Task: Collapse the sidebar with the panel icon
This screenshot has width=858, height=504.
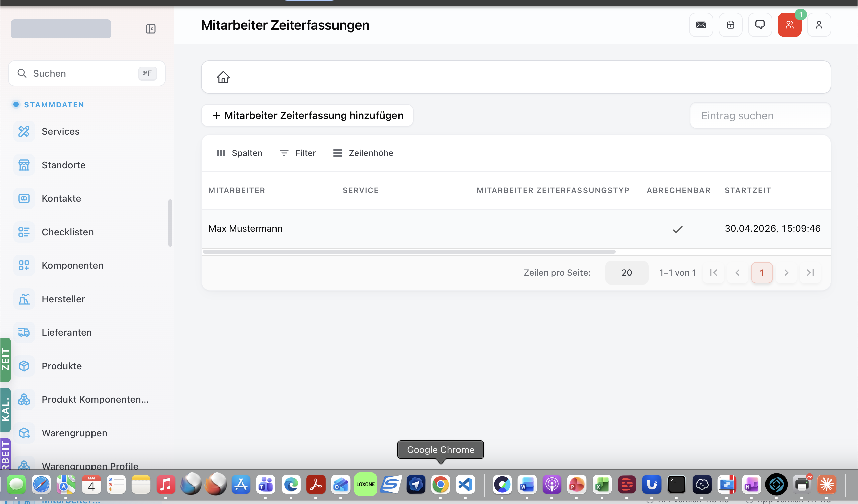Action: pyautogui.click(x=150, y=28)
